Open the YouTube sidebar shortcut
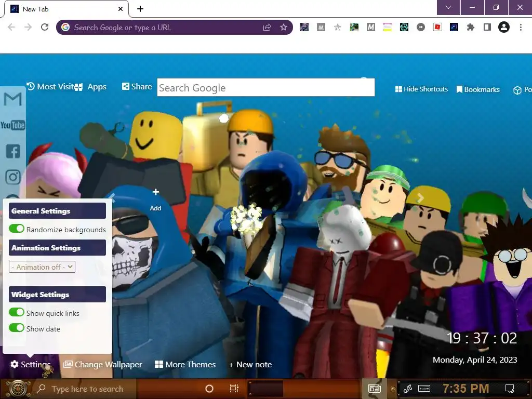 click(13, 125)
